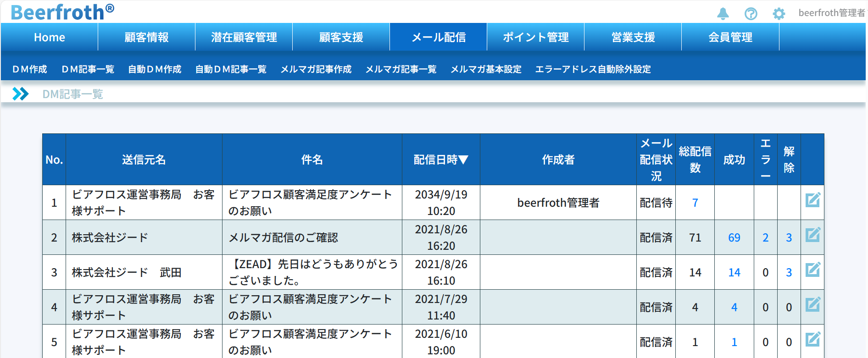This screenshot has width=868, height=358.
Task: Sort by 配信日時 column header
Action: [x=440, y=160]
